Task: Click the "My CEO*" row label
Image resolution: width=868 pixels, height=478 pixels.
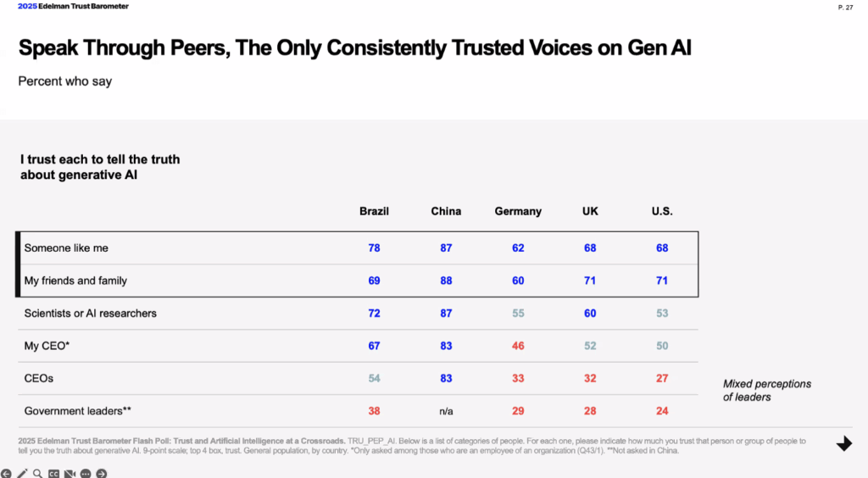Action: [47, 346]
